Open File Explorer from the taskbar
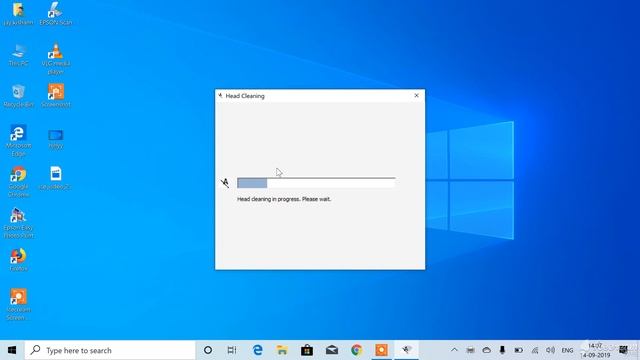This screenshot has width=640, height=360. (x=282, y=350)
